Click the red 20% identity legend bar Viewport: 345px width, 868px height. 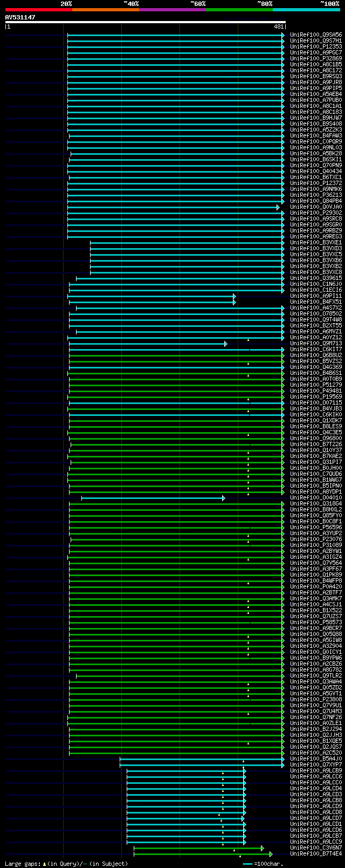coord(38,10)
